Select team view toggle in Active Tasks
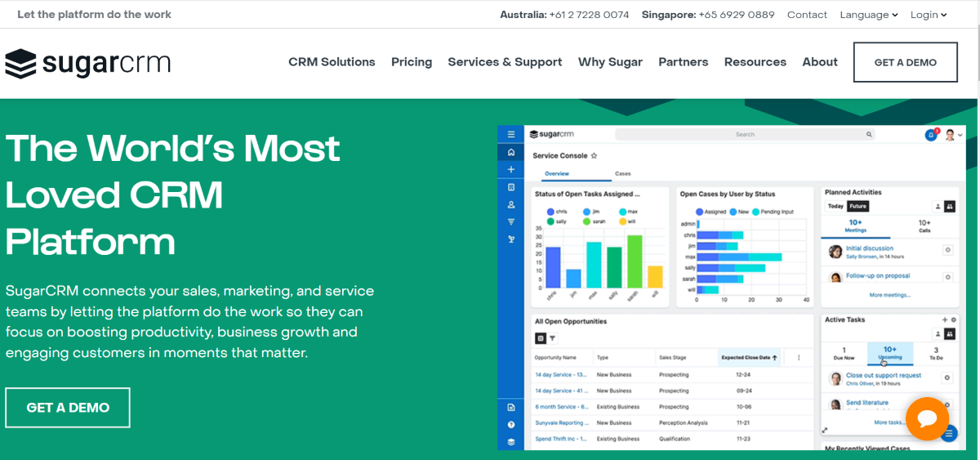The height and width of the screenshot is (460, 980). (950, 334)
